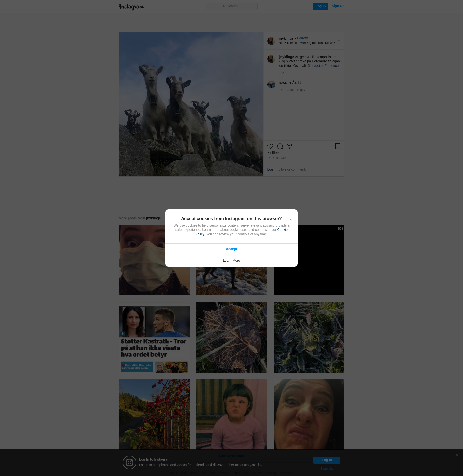The width and height of the screenshot is (463, 476).
Task: Open the dog on snow thumbnail
Action: (x=231, y=281)
